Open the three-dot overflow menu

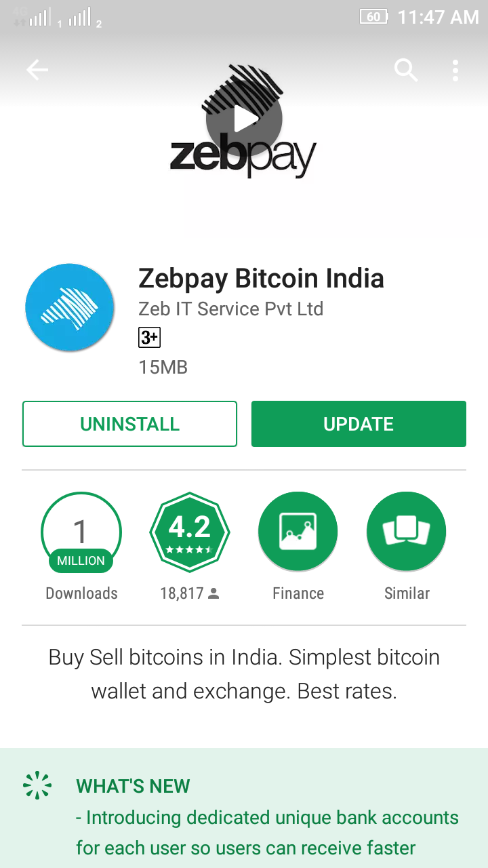click(x=455, y=70)
